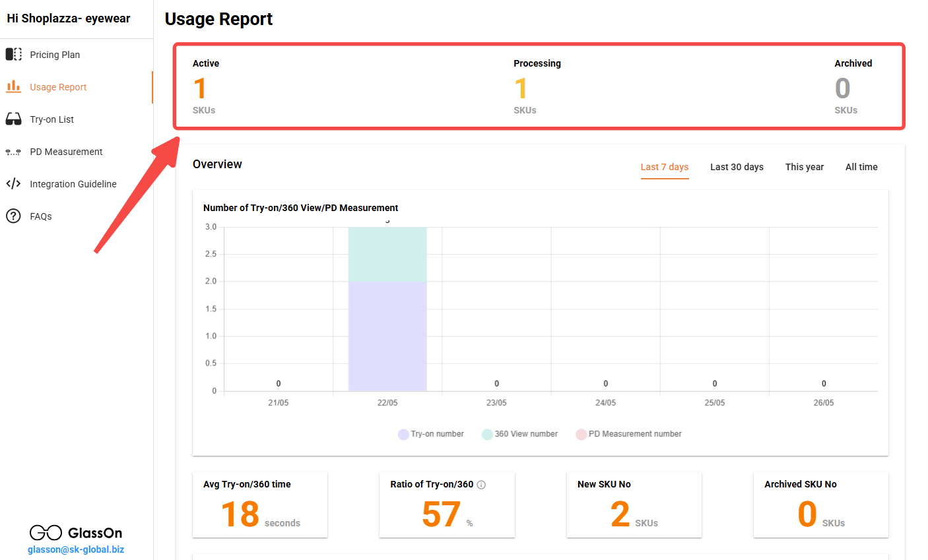Screen dimensions: 928x560
Task: Click the purple Try-on bar for 22/05
Action: pyautogui.click(x=387, y=336)
